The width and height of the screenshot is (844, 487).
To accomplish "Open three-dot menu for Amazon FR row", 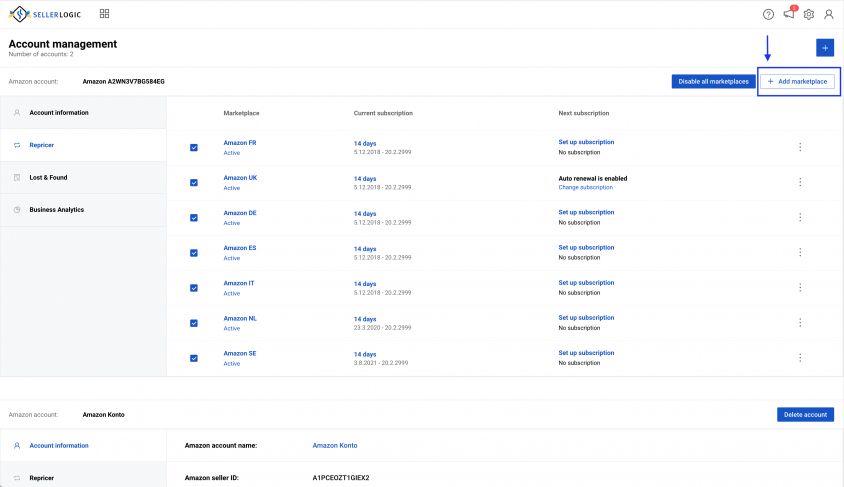I will 800,147.
